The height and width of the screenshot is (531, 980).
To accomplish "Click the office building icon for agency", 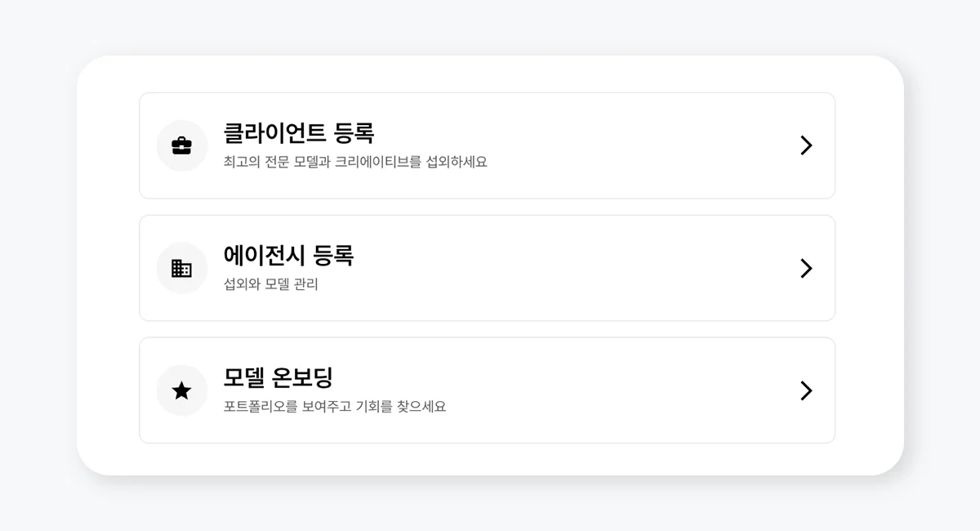I will [x=181, y=268].
